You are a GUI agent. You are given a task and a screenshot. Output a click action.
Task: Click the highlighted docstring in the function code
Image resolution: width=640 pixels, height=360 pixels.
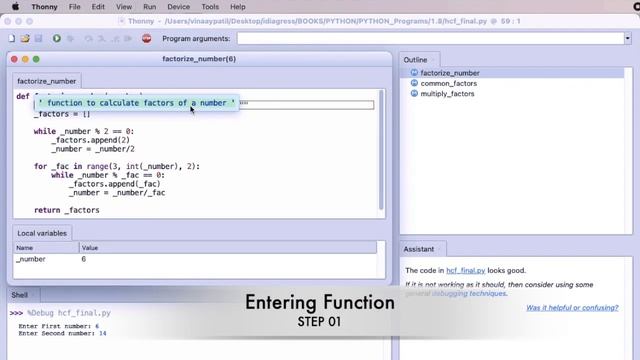pyautogui.click(x=137, y=103)
